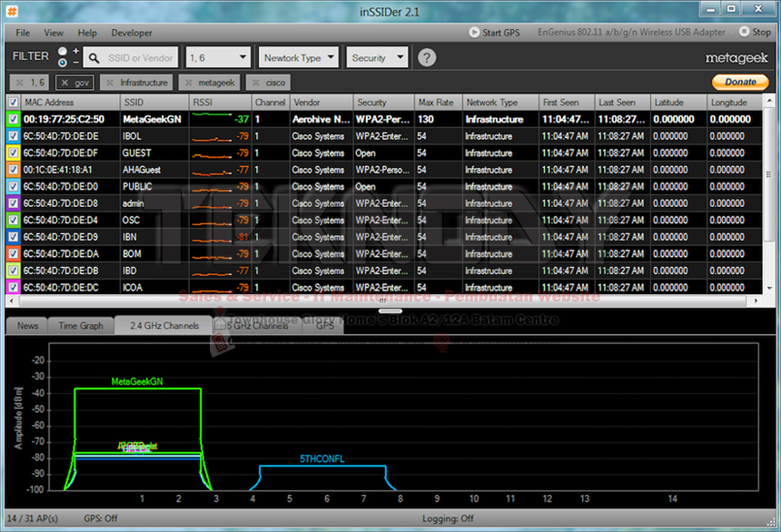
Task: Select the 2.4 GHz Channels tab
Action: 164,325
